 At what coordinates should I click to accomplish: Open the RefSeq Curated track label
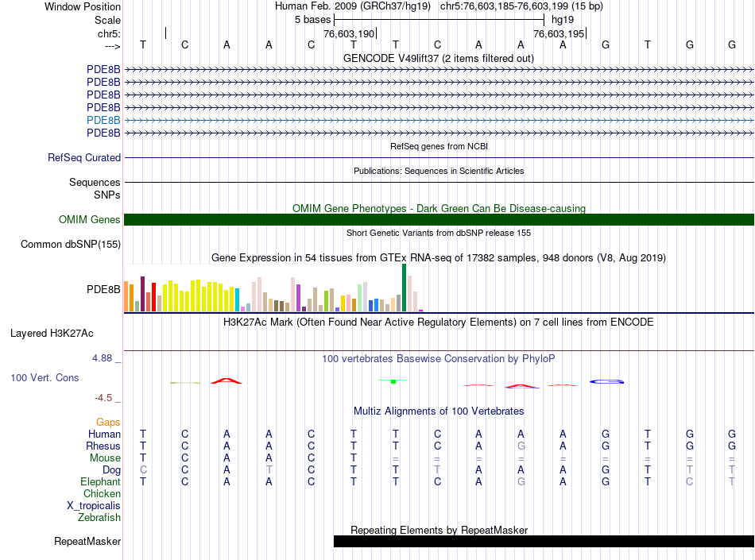(x=84, y=158)
